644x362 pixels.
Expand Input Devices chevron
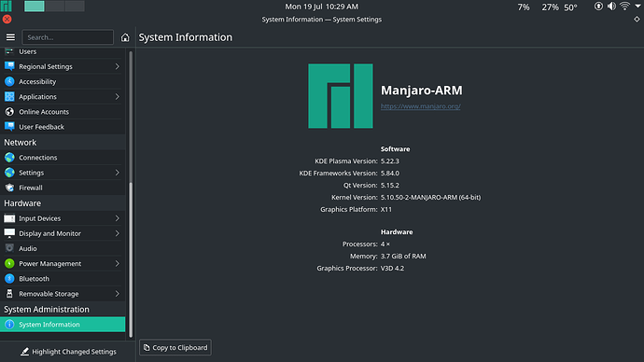coord(117,218)
